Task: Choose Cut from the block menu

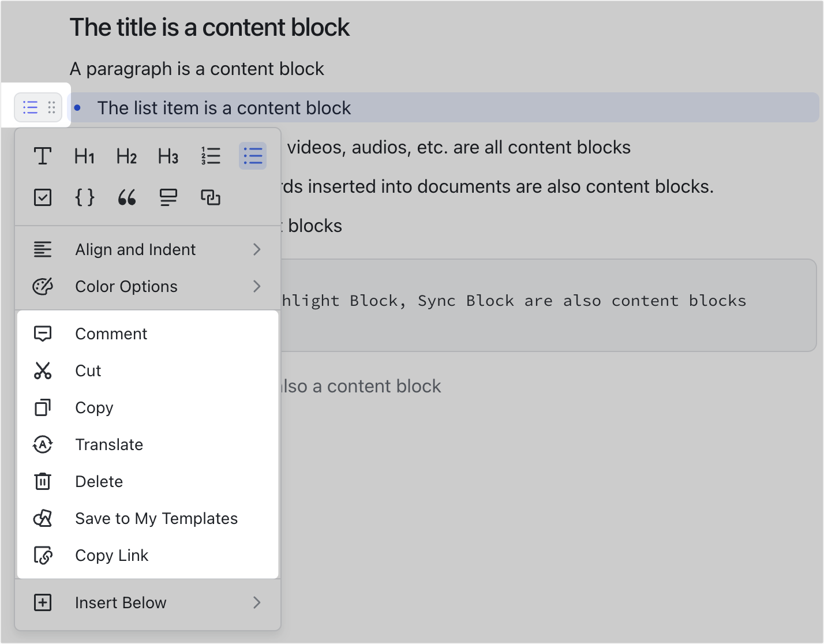Action: coord(88,370)
